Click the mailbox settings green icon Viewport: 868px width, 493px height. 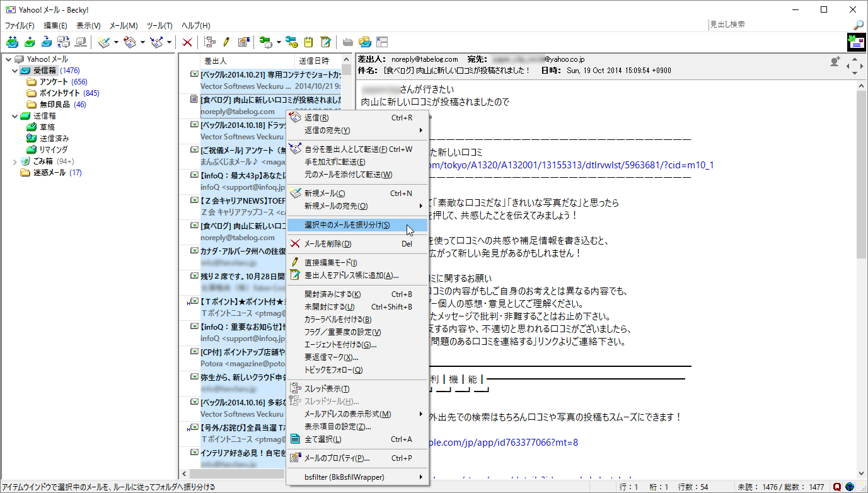coord(266,42)
